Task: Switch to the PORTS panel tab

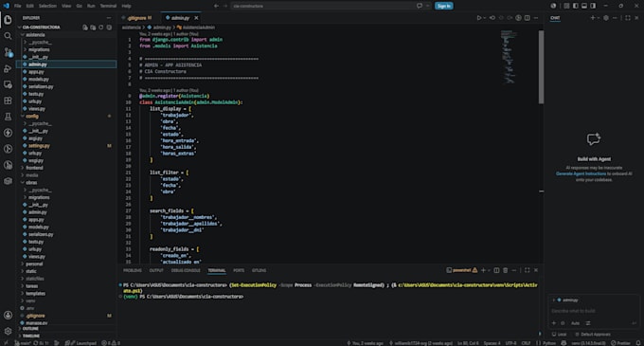Action: pyautogui.click(x=239, y=270)
